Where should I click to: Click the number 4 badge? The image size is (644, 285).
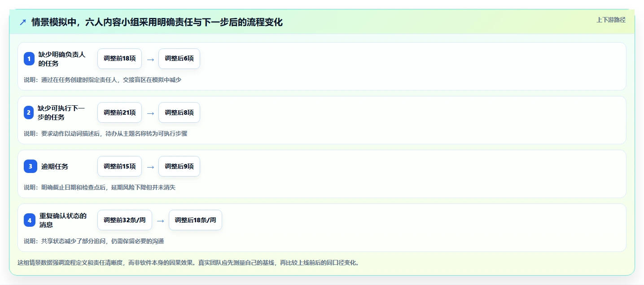[x=29, y=220]
